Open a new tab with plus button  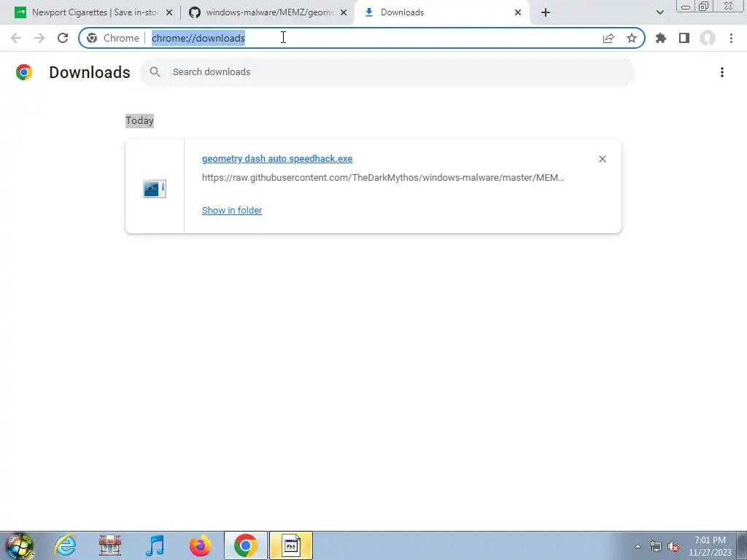coord(546,12)
